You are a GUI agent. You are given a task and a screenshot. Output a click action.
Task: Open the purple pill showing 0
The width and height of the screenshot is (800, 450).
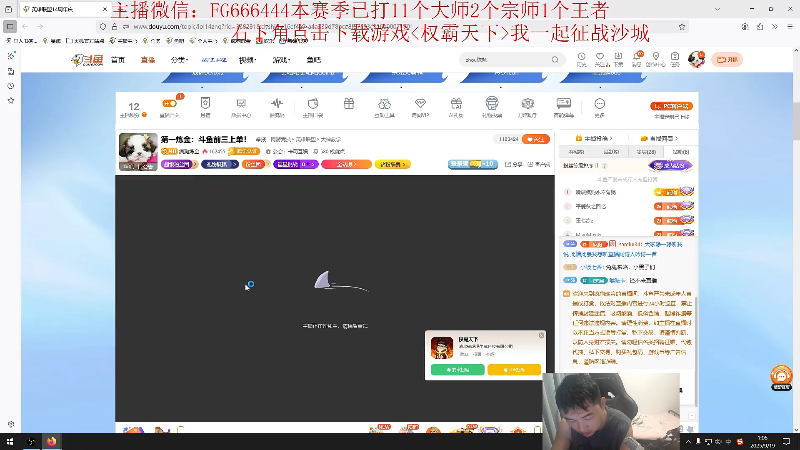pyautogui.click(x=295, y=164)
